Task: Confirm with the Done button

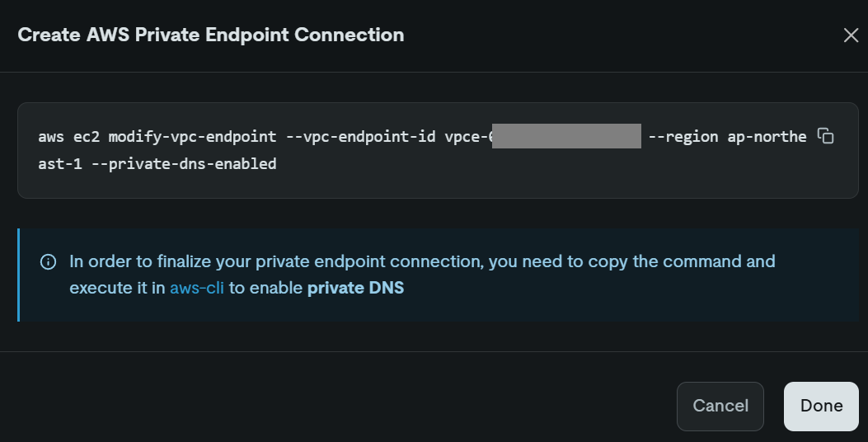Action: coord(821,406)
